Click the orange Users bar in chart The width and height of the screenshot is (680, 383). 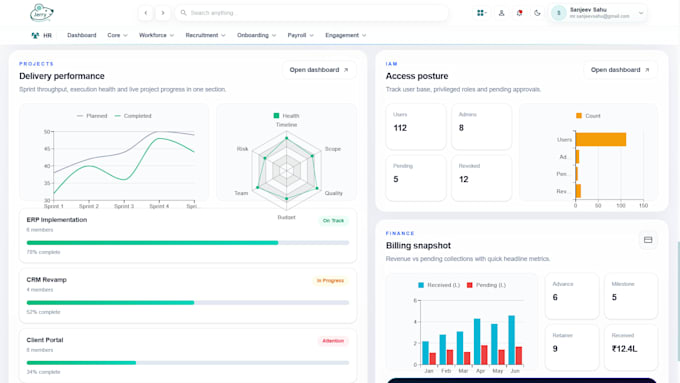tap(601, 139)
